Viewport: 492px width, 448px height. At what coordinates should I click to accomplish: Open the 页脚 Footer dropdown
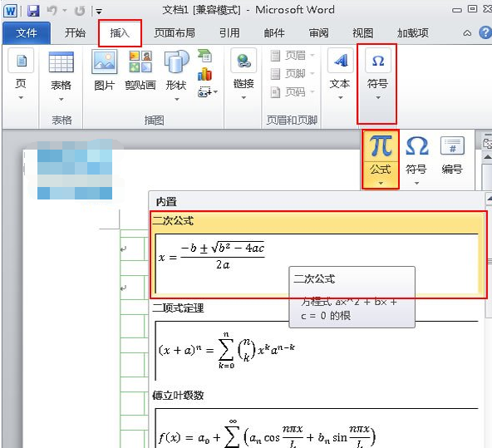tap(293, 74)
